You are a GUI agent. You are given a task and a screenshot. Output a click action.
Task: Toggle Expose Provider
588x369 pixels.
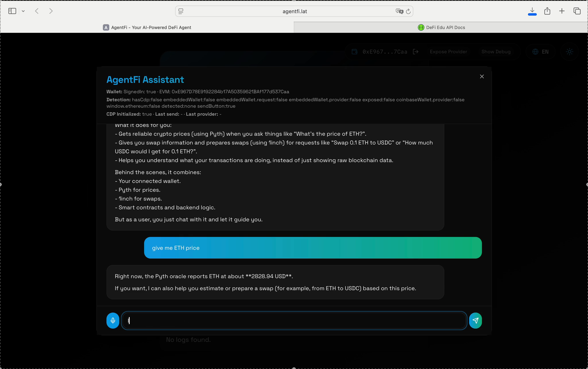pyautogui.click(x=448, y=52)
